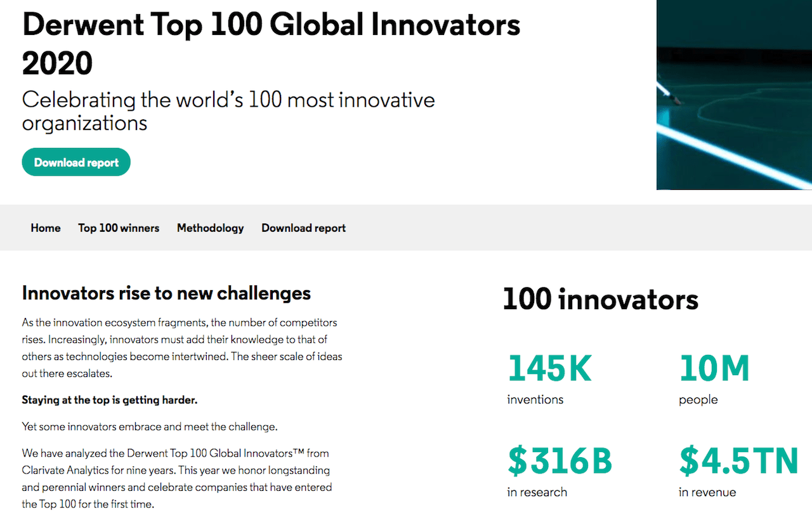Click the bold Staying at the top sentence

pos(110,400)
